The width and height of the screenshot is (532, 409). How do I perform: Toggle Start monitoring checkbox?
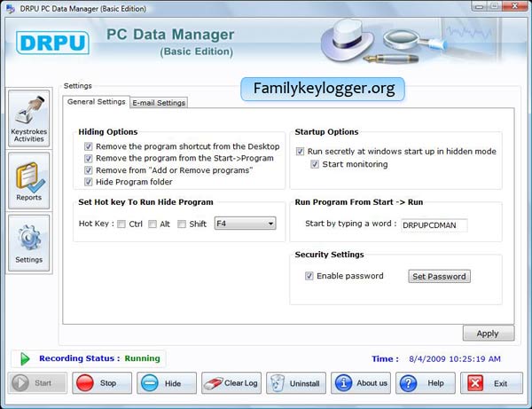(315, 164)
